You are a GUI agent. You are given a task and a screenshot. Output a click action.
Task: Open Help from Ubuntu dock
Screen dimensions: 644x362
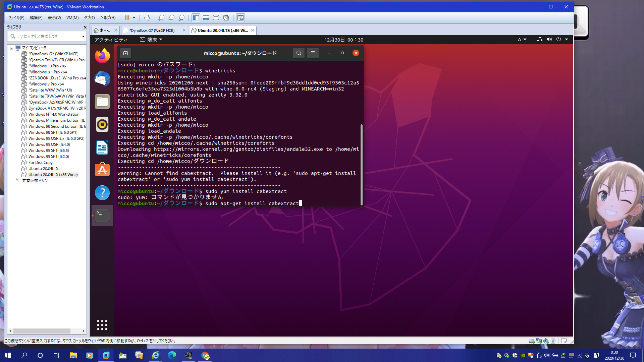coord(102,193)
